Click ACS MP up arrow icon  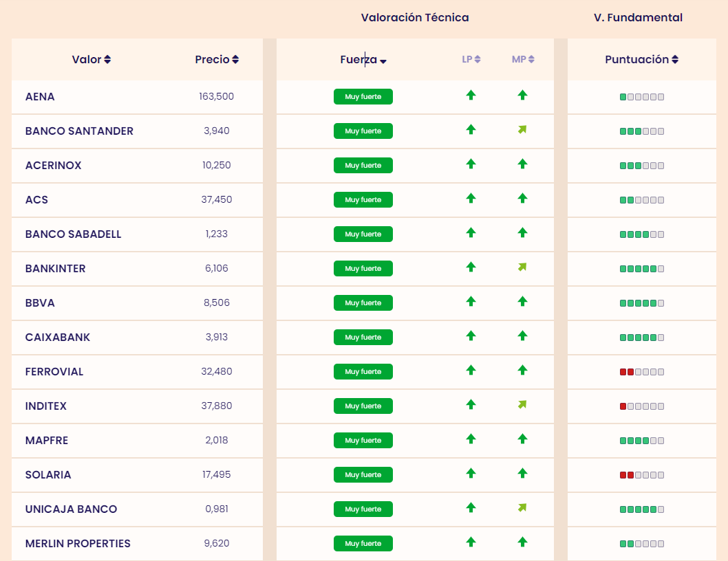(522, 198)
